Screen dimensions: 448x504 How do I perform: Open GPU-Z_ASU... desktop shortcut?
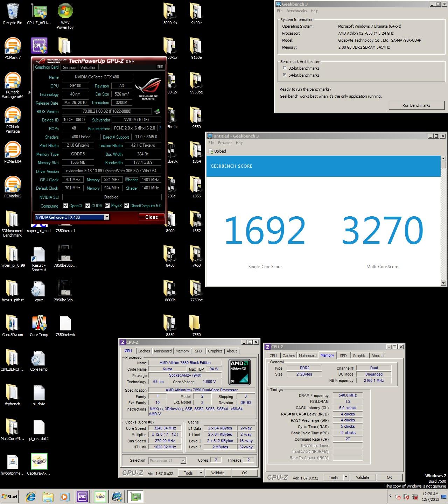click(39, 14)
